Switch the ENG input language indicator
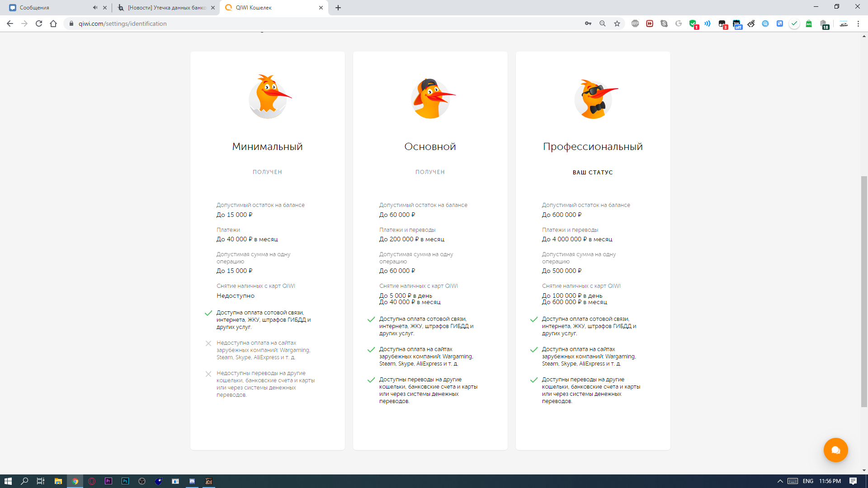 click(x=808, y=481)
